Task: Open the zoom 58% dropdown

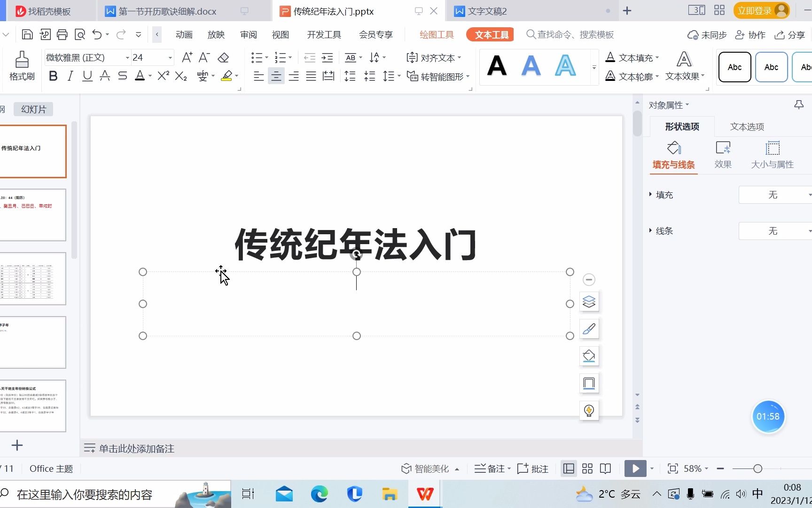Action: (695, 468)
